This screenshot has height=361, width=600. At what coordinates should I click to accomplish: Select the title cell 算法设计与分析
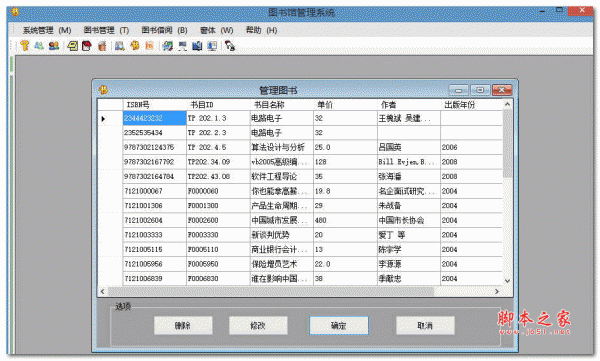(x=282, y=147)
